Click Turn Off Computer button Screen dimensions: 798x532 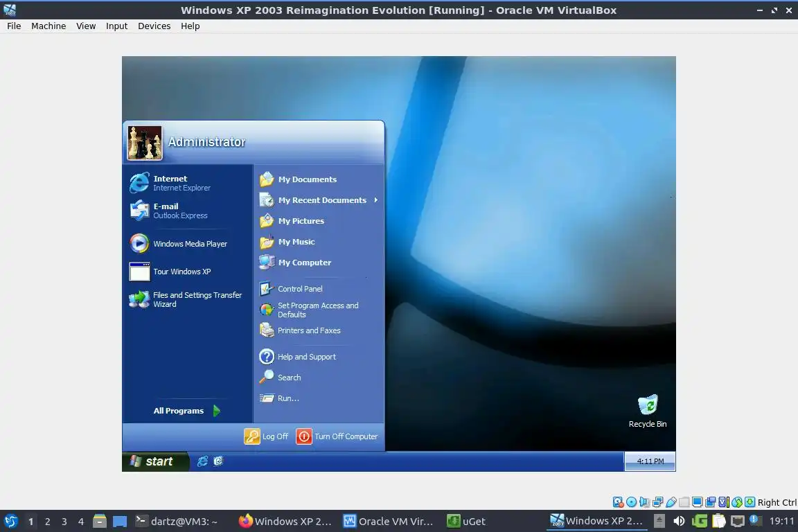pos(337,436)
